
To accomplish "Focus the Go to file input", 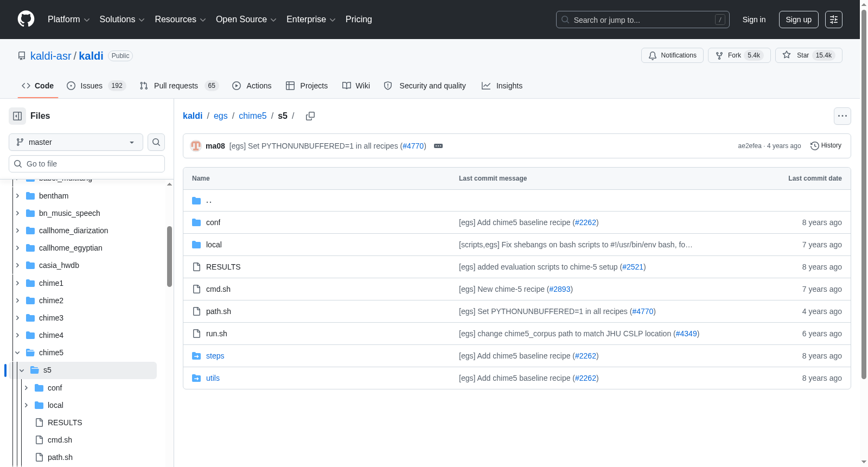I will click(87, 164).
